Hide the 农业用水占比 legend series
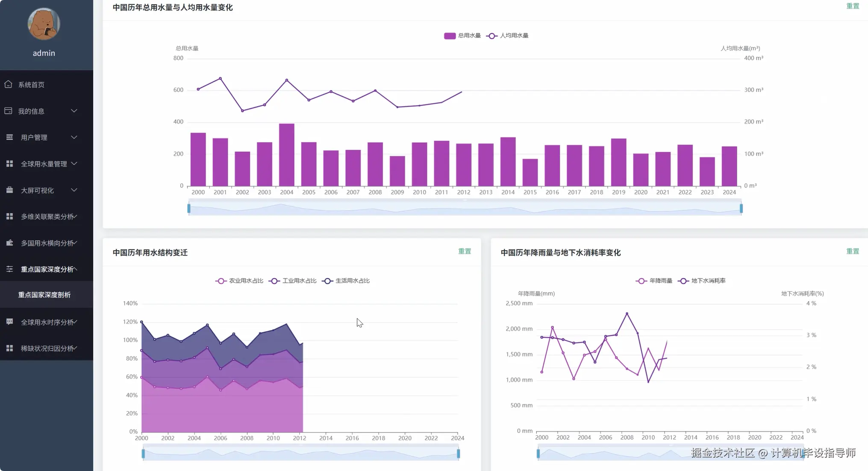 pos(239,281)
